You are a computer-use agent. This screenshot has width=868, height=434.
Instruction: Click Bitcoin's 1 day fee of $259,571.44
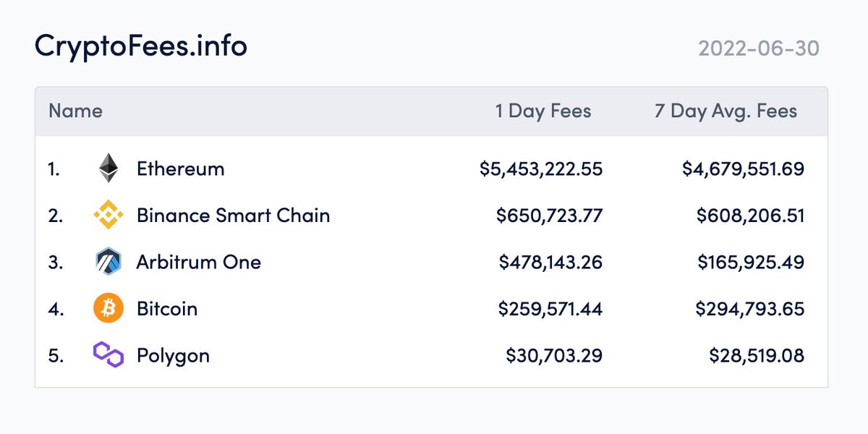(550, 310)
